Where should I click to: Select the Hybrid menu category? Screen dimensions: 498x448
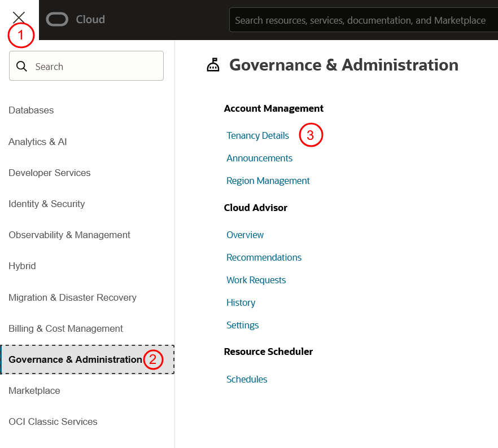coord(22,266)
